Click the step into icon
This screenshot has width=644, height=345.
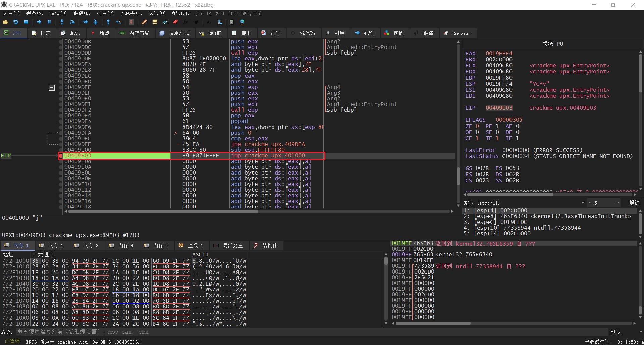tap(62, 22)
